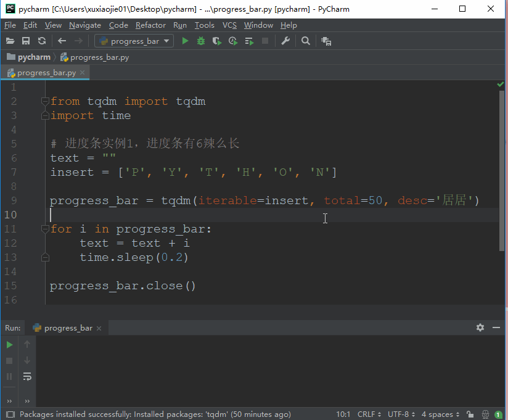The image size is (508, 420).
Task: Collapse the for loop at line 11
Action: coord(44,229)
